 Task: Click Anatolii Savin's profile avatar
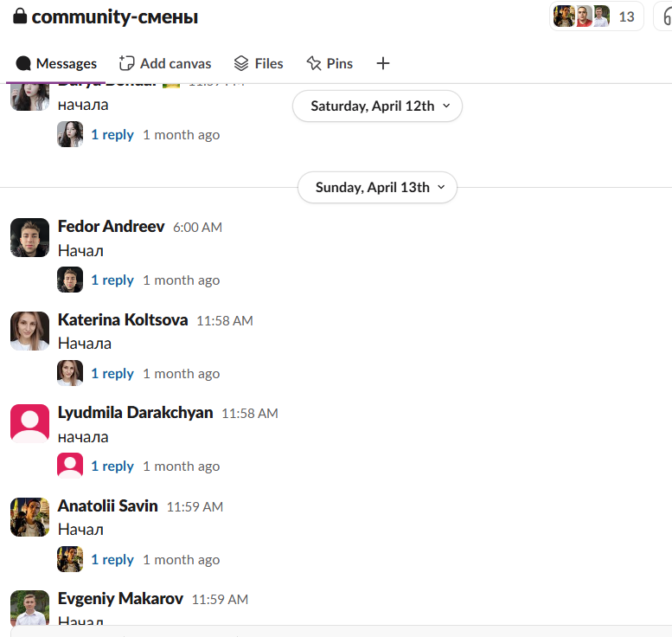pos(29,517)
